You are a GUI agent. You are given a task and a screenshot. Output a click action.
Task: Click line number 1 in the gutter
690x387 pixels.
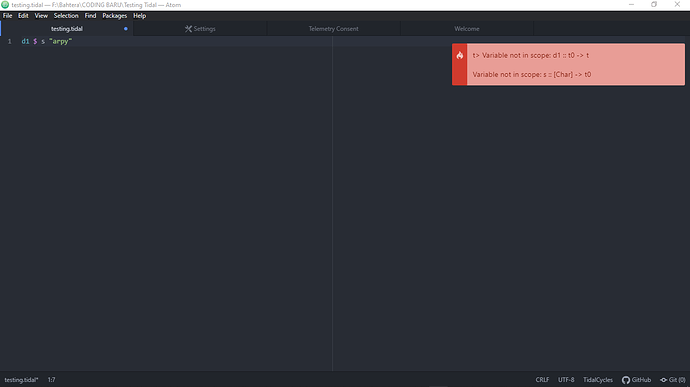(9, 41)
